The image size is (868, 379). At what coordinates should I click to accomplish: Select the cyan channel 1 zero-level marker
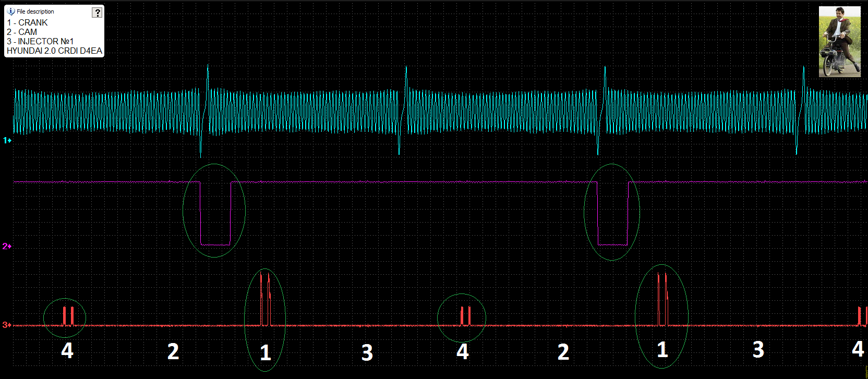(x=7, y=140)
